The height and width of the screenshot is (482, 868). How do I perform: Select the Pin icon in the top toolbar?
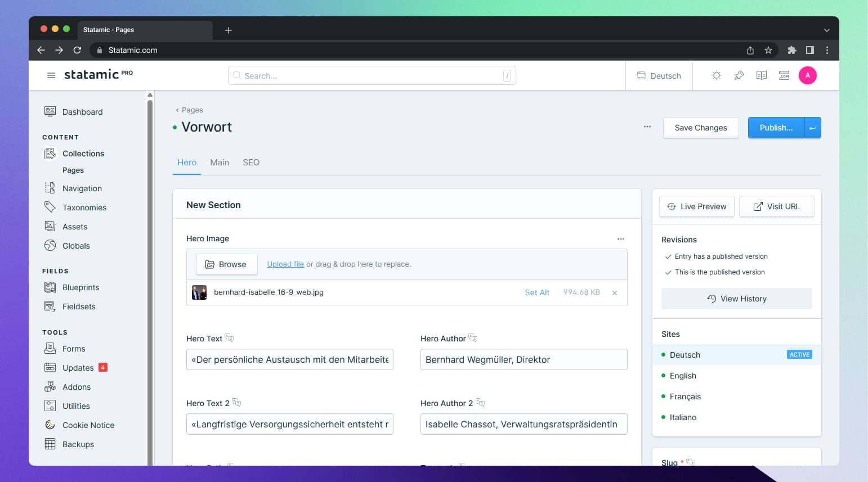click(739, 75)
